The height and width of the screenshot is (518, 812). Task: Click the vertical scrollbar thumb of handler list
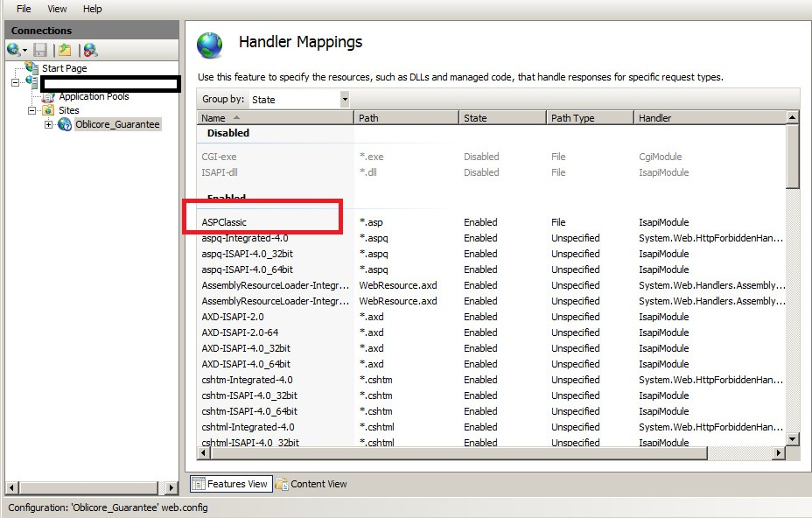point(793,157)
